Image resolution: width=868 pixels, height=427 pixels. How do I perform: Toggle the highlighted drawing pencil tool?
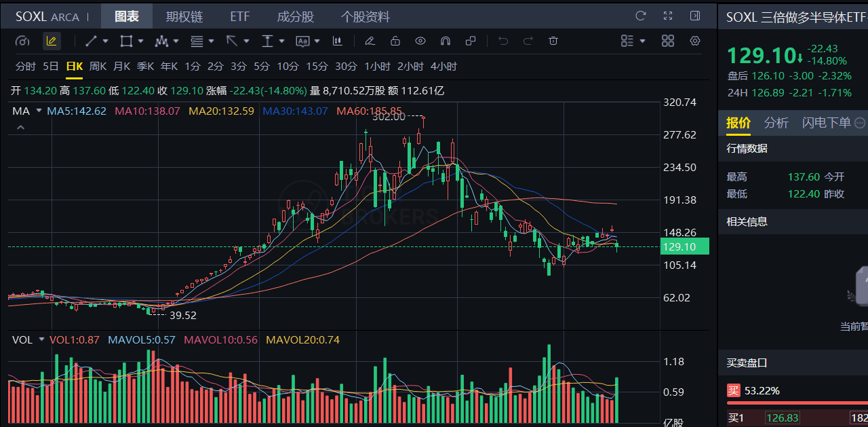[x=52, y=41]
